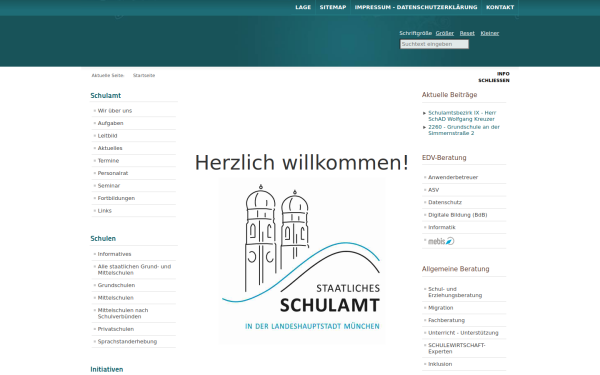Screen dimensions: 600x375
Task: Go to Inklusion
Action: tap(440, 364)
